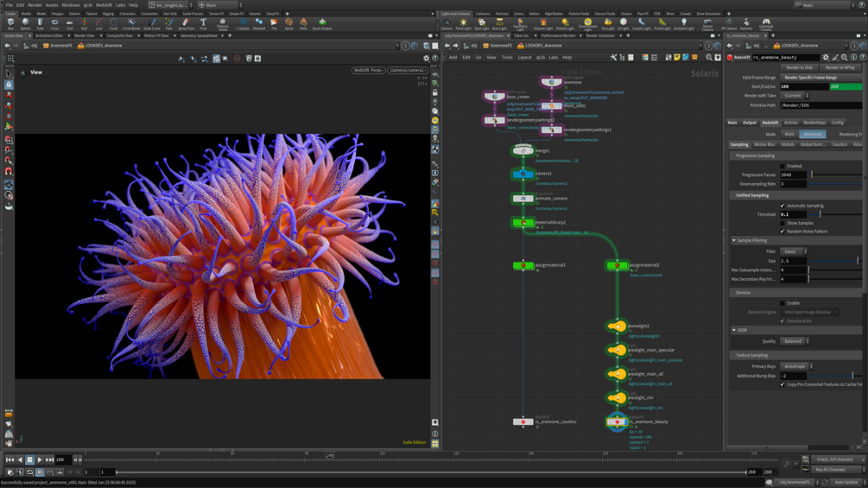This screenshot has width=868, height=488.
Task: Click the Camera shelf tool icon
Action: click(x=447, y=23)
